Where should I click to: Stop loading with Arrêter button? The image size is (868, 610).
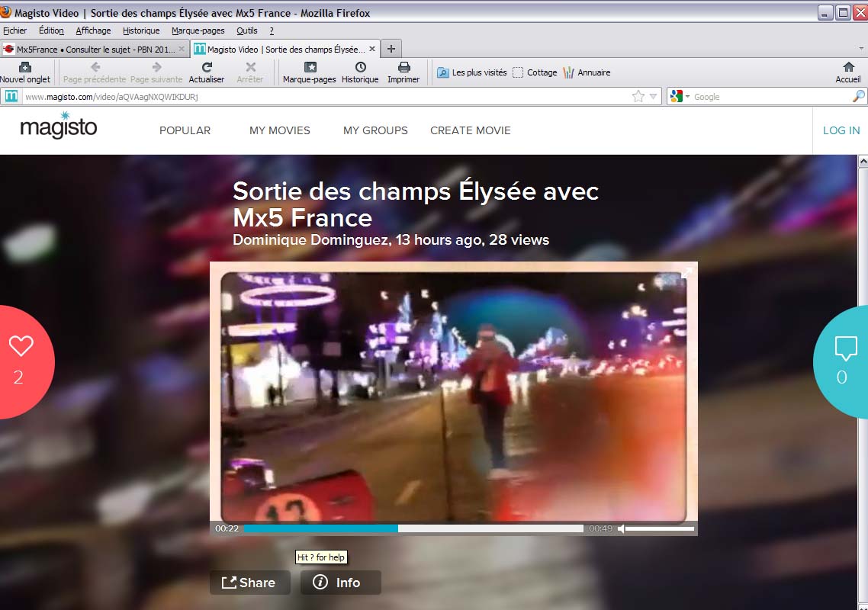click(x=250, y=72)
